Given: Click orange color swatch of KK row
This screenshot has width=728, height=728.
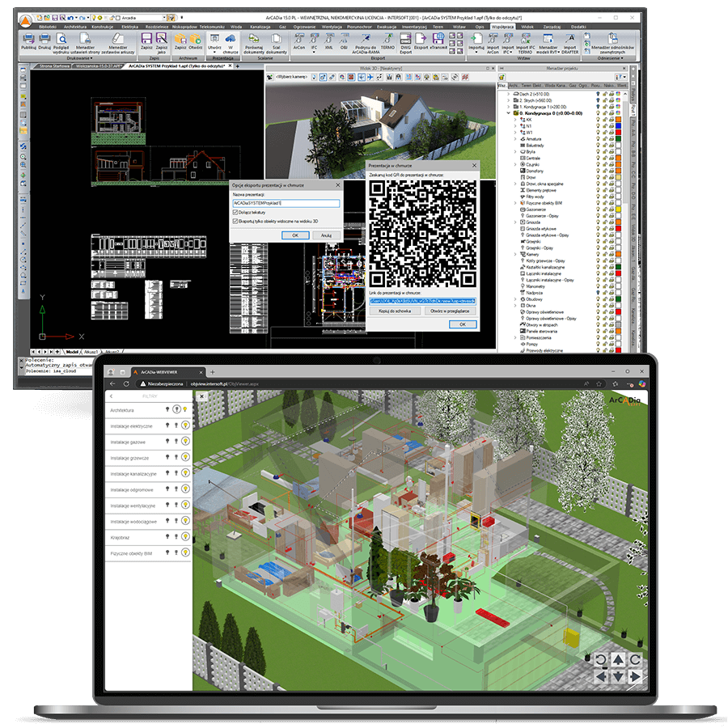Looking at the screenshot, I should click(x=619, y=120).
